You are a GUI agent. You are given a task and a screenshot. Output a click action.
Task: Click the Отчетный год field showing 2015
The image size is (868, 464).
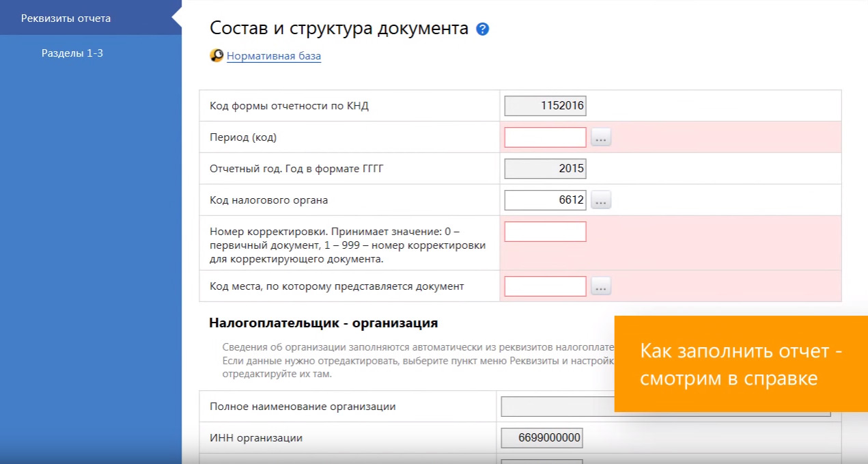pos(545,169)
